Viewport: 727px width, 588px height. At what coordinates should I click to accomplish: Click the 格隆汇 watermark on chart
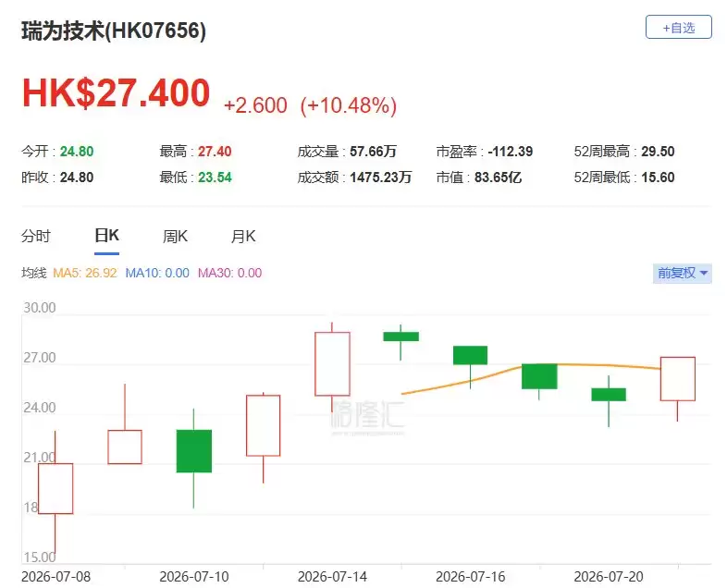point(368,415)
